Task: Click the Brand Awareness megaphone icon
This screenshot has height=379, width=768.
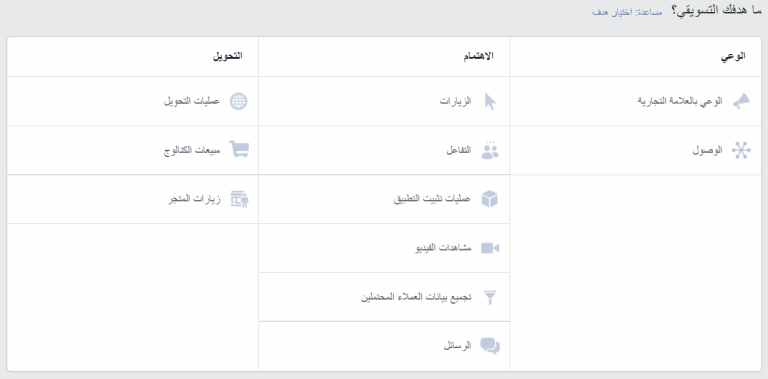Action: [x=741, y=101]
